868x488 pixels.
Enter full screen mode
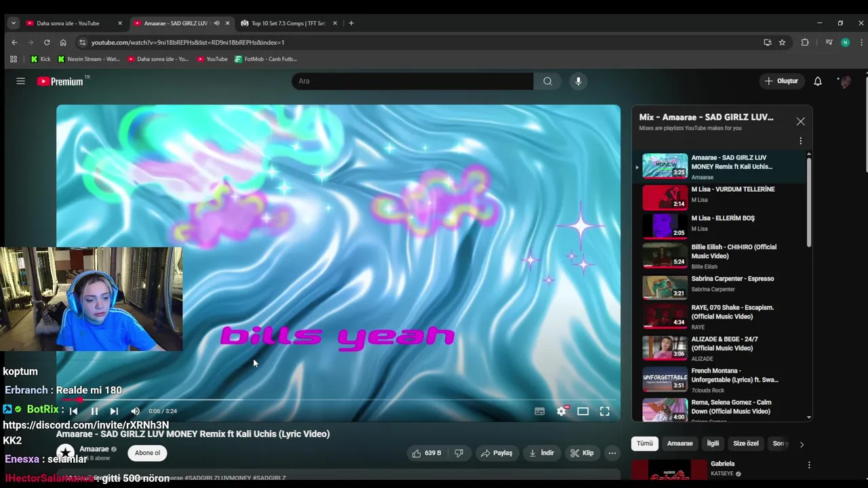click(x=604, y=411)
